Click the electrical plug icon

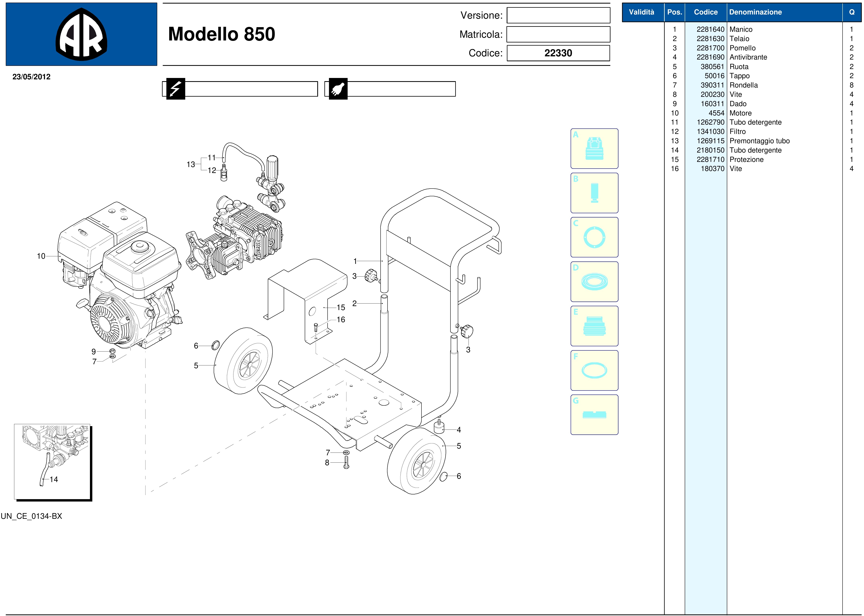coord(338,89)
